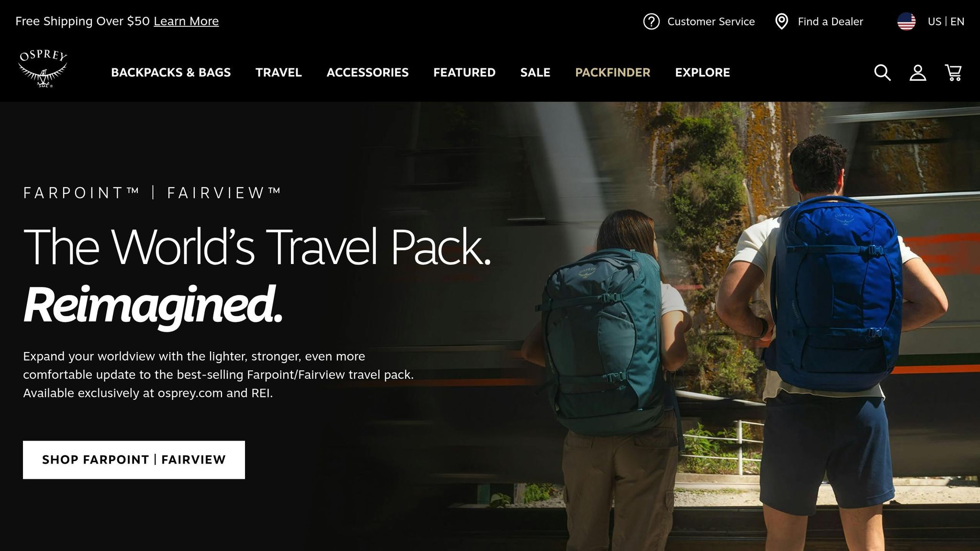This screenshot has height=551, width=980.
Task: Expand the Travel menu
Action: pos(278,73)
